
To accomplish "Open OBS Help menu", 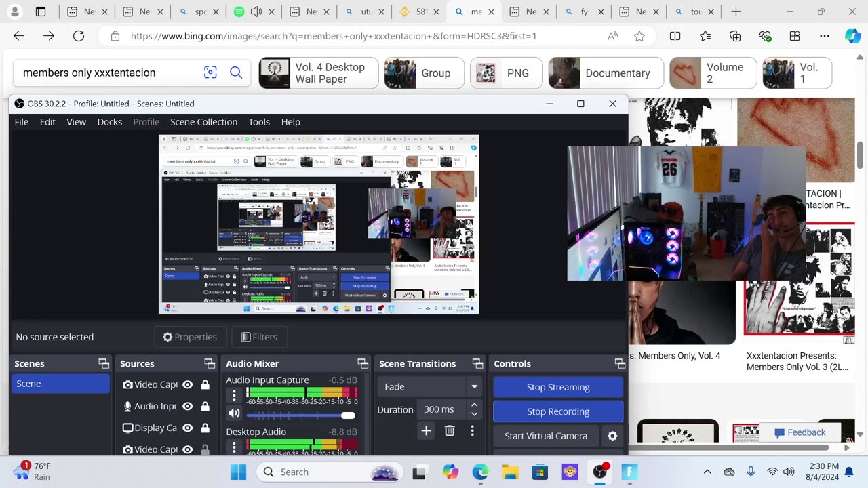I will pos(291,122).
